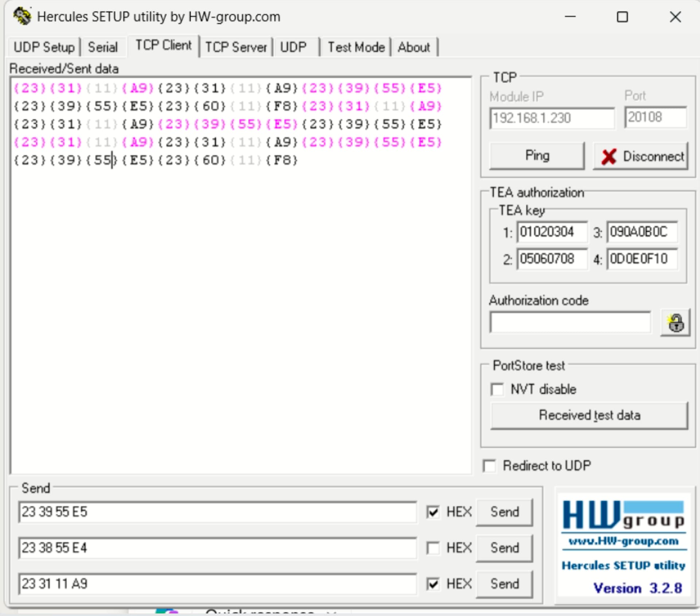Send the 23 39 55 E5 message

[504, 512]
